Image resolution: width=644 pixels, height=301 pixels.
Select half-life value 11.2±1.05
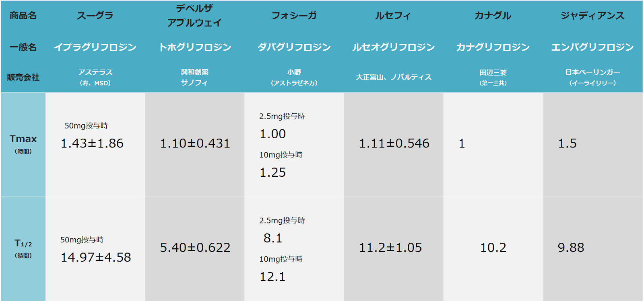click(390, 248)
